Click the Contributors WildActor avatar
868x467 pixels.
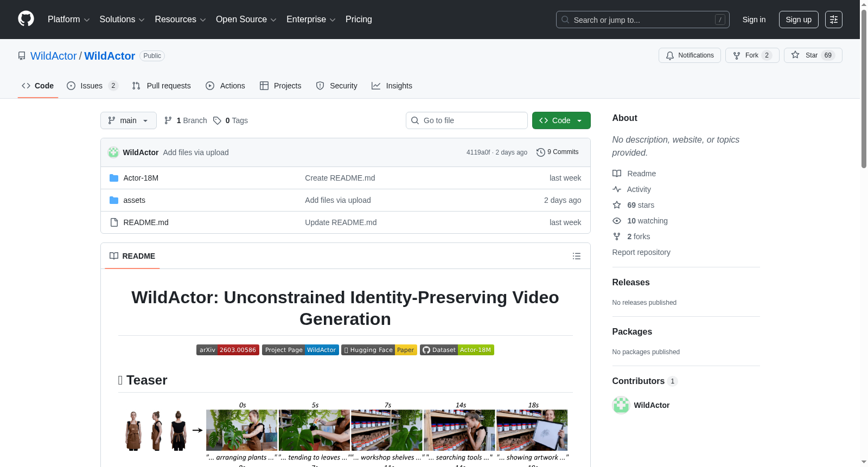click(621, 405)
